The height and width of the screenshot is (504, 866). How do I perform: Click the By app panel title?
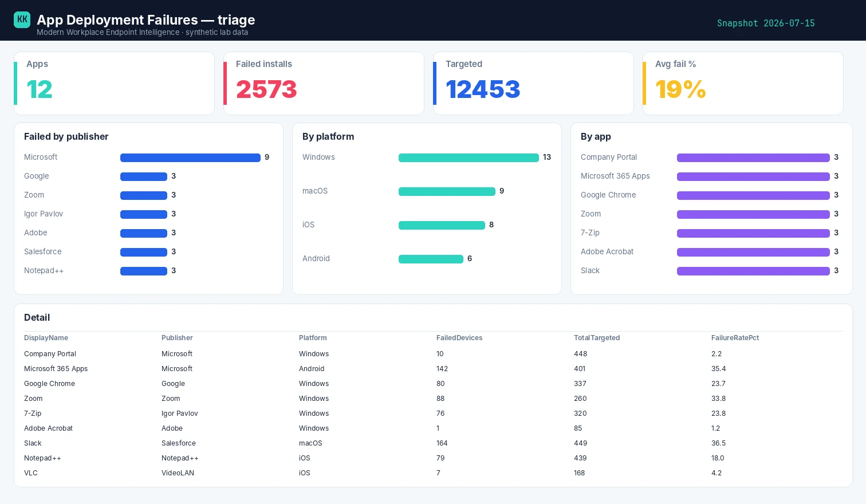596,136
